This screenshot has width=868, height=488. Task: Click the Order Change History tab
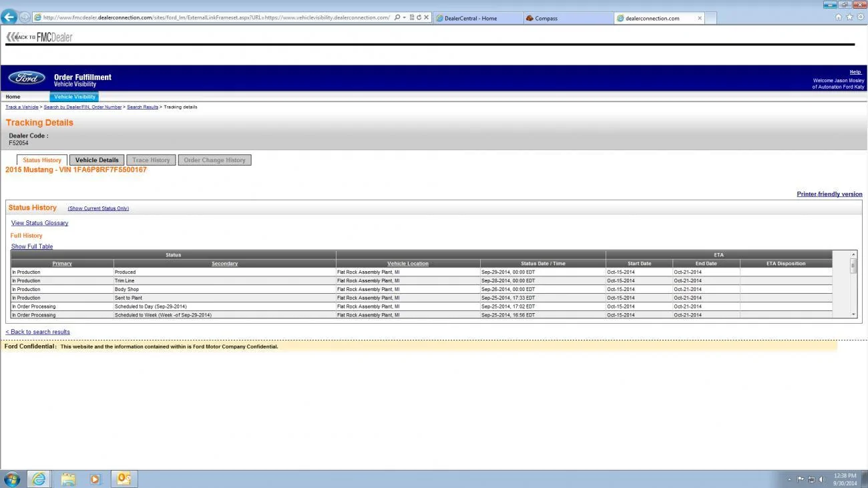point(214,160)
